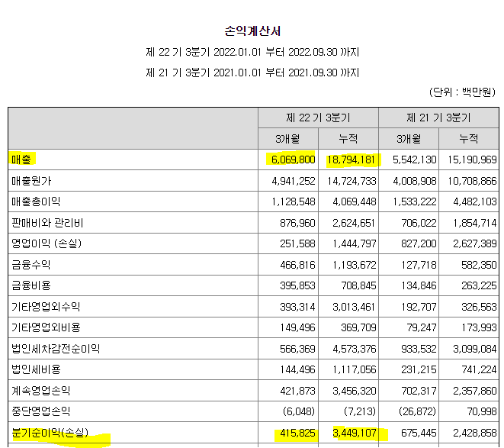
Task: Click the highlighted 분기순이익(손실) row label
Action: click(50, 433)
